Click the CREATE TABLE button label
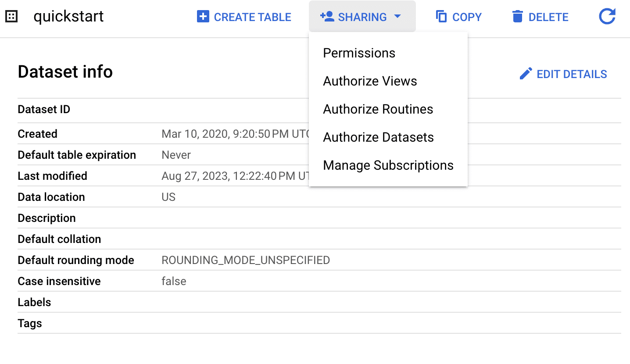Viewport: 630px width, 364px height. tap(253, 17)
